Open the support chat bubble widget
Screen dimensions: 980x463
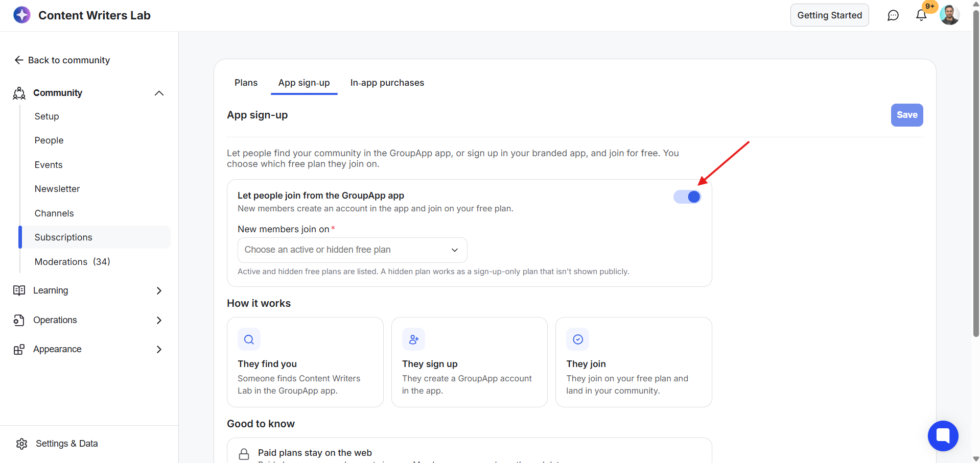click(x=943, y=435)
